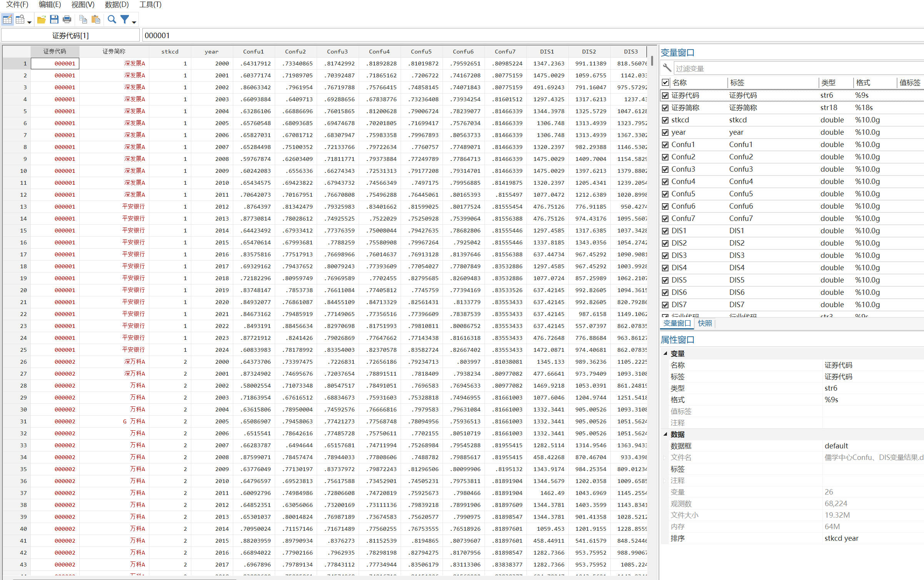Open dropdown arrow next to browse mode icon

coord(29,22)
